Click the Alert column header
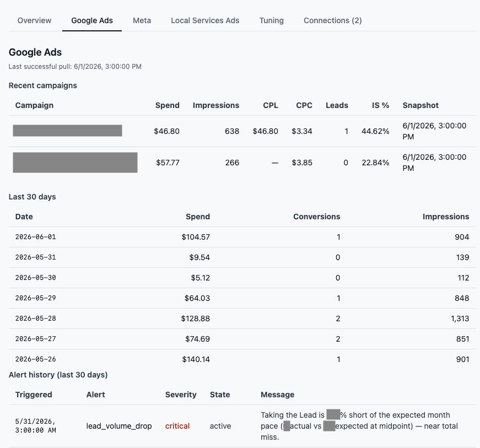 pos(95,395)
